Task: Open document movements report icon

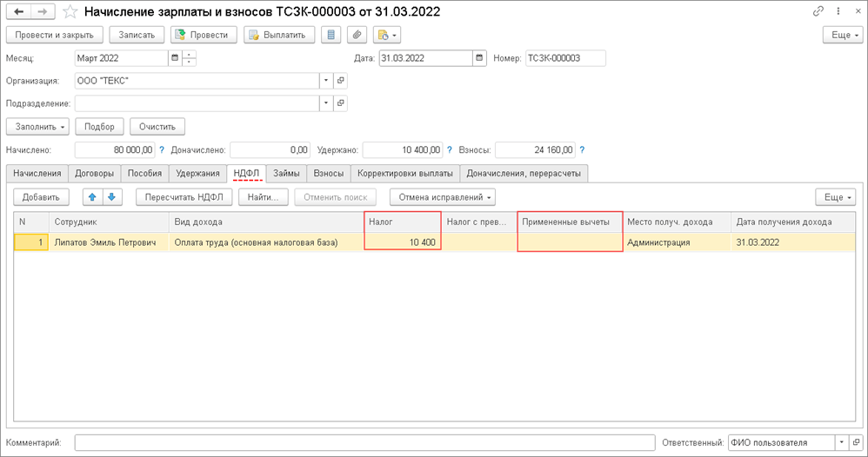Action: (x=331, y=35)
